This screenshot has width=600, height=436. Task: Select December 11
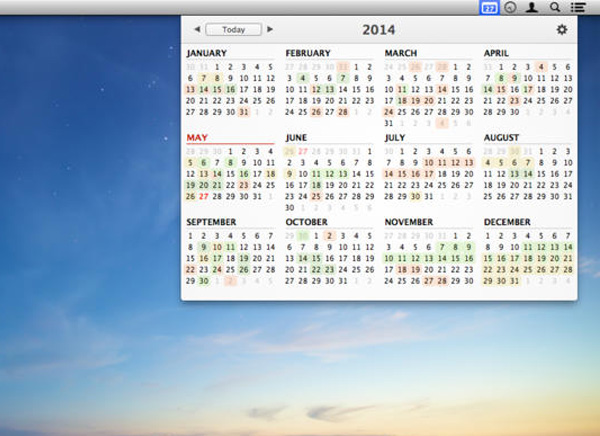pos(528,247)
